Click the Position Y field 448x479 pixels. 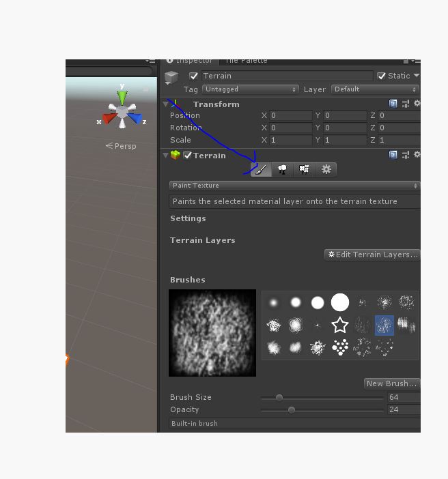[x=345, y=115]
